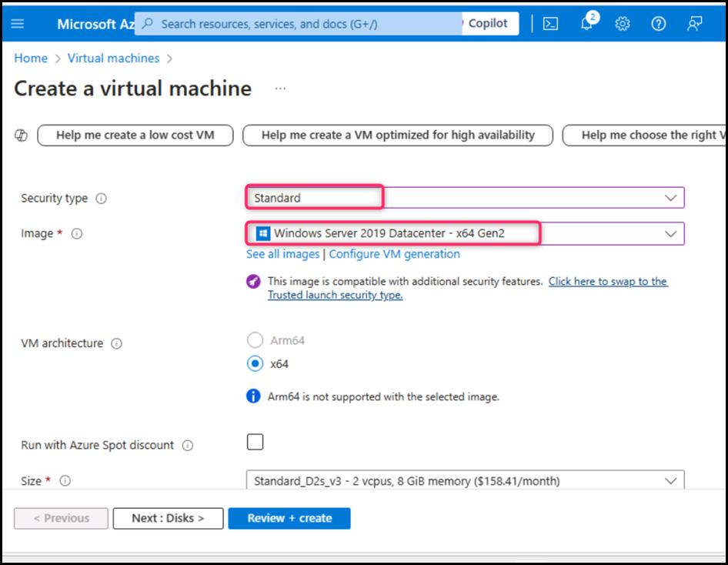
Task: Click the feedback icon in header
Action: 695,24
